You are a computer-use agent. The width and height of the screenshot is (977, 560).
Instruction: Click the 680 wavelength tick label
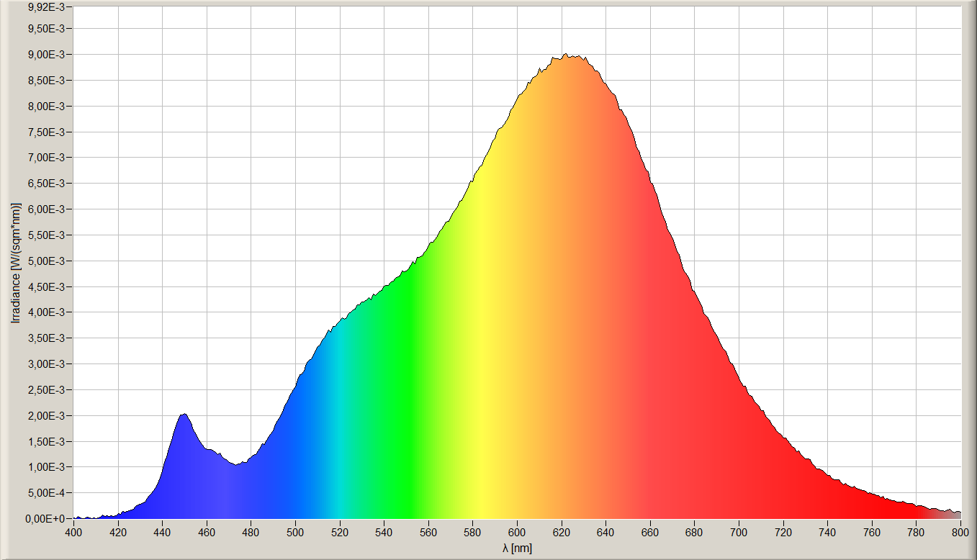(695, 533)
